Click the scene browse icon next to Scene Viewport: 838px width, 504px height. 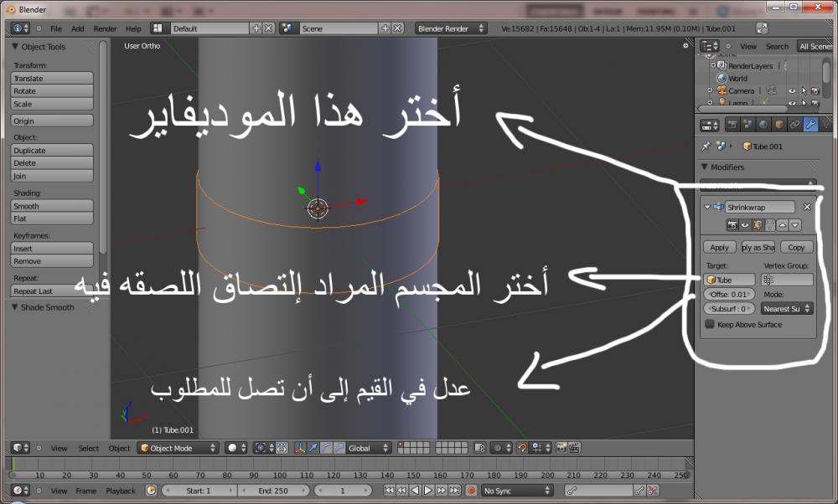tap(287, 28)
